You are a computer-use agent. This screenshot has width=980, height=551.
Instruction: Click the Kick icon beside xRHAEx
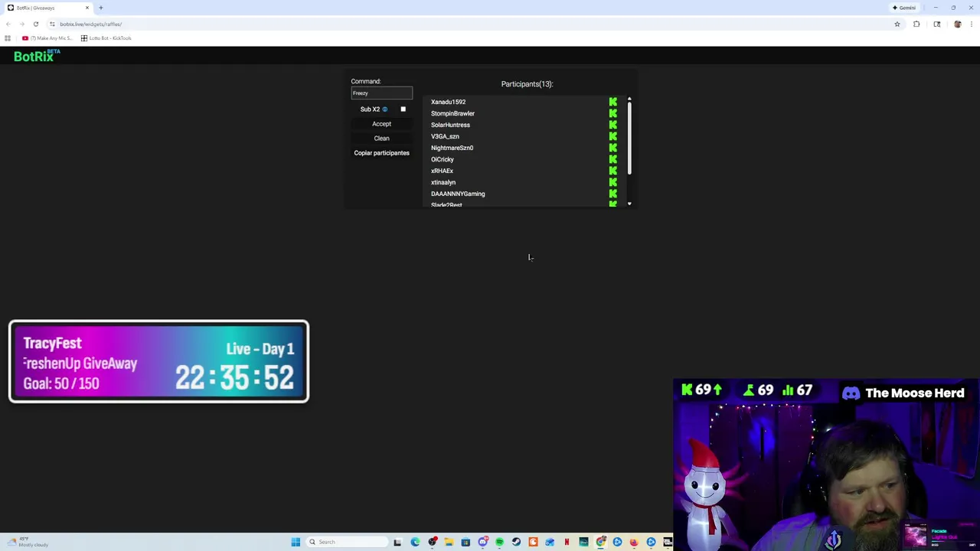pos(612,171)
